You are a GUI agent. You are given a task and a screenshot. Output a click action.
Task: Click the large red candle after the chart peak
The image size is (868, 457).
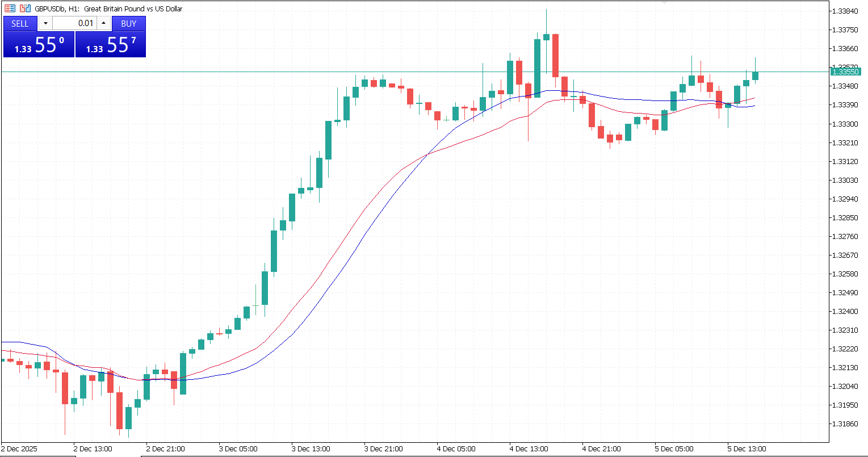(x=555, y=54)
